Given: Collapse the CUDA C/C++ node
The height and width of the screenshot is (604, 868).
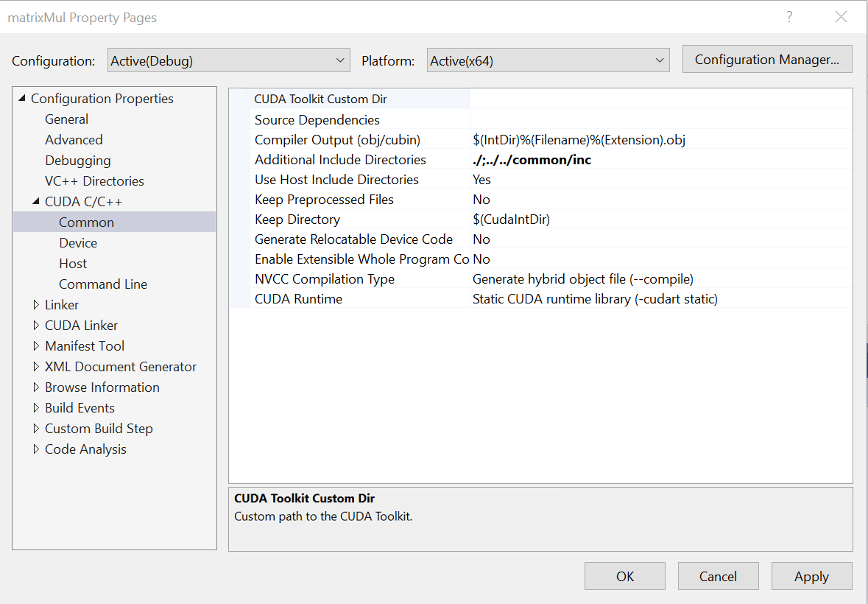Looking at the screenshot, I should point(34,201).
